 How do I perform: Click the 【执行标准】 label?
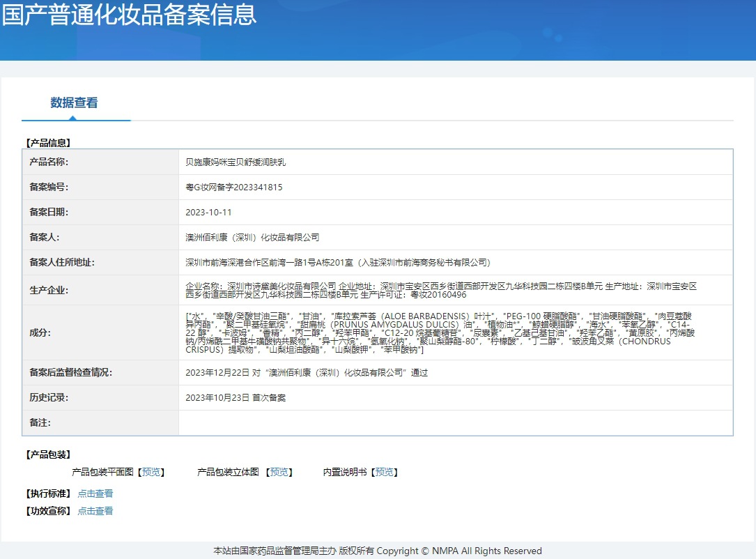click(x=48, y=493)
